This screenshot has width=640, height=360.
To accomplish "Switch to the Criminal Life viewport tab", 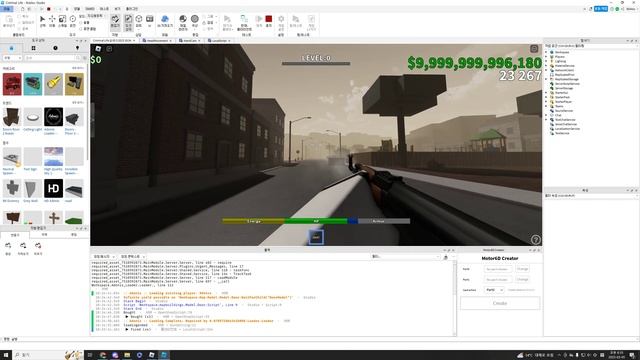I will click(113, 40).
